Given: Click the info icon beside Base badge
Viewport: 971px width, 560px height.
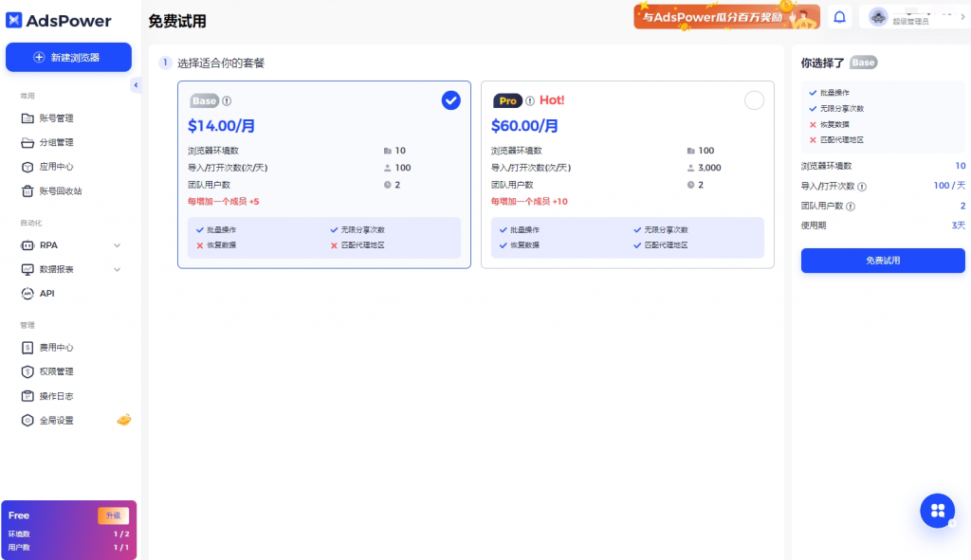Looking at the screenshot, I should click(227, 101).
